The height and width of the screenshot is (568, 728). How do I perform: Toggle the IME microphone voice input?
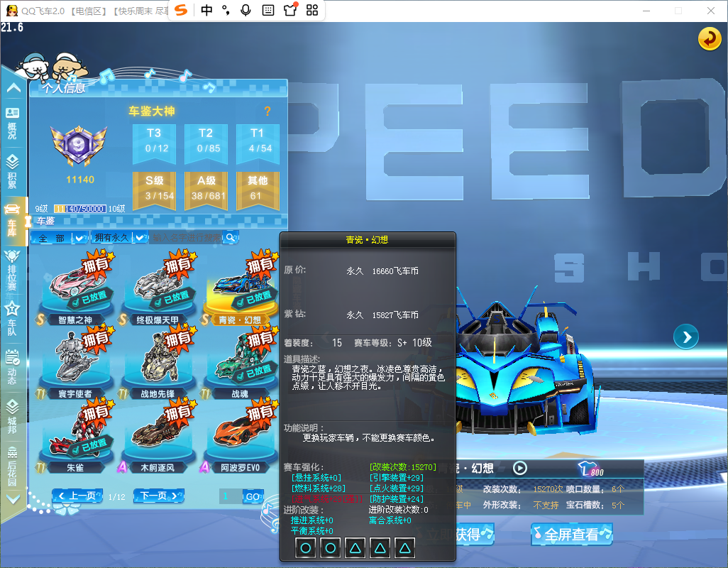[x=246, y=10]
